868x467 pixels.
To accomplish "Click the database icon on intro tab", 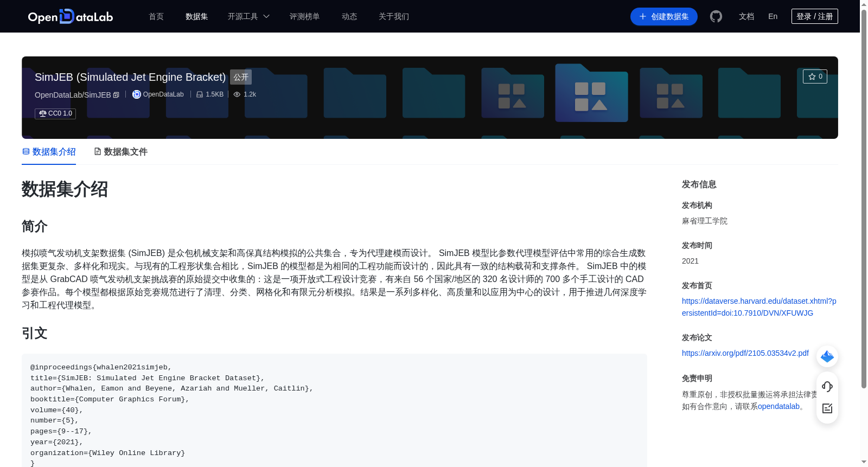I will coord(26,151).
